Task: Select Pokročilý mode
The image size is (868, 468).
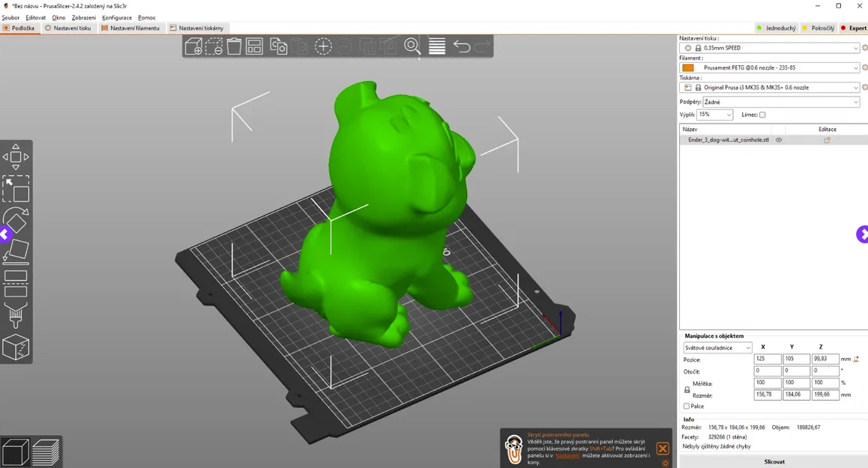Action: point(819,28)
